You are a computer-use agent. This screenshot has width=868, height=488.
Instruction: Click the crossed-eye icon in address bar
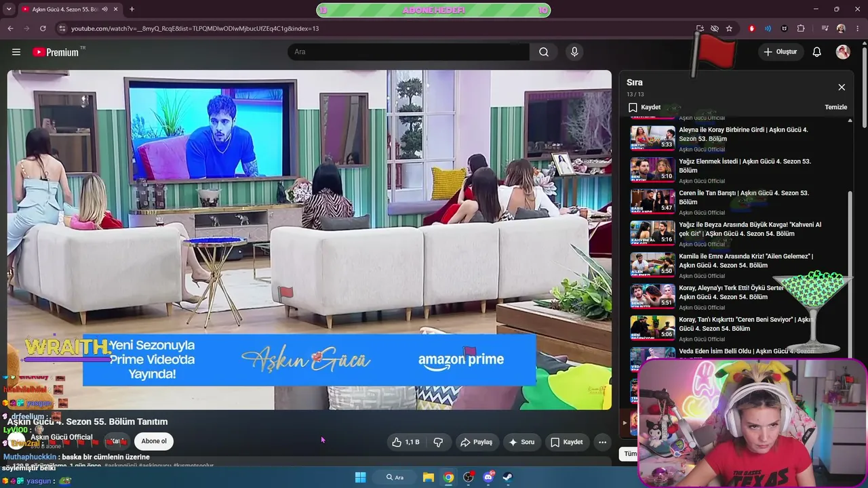(715, 28)
